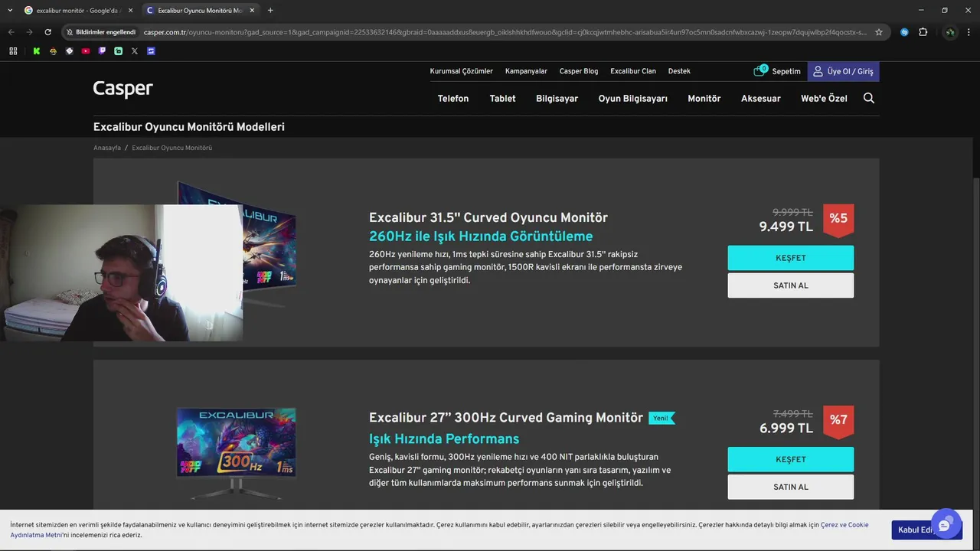Viewport: 980px width, 551px height.
Task: Open Kurumsal Çözümler link
Action: point(462,71)
